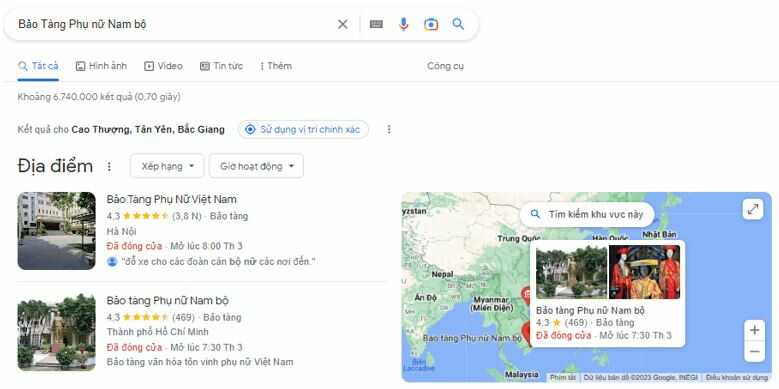Screen dimensions: 779x389
Task: Submit search with the magnifier icon
Action: [458, 24]
